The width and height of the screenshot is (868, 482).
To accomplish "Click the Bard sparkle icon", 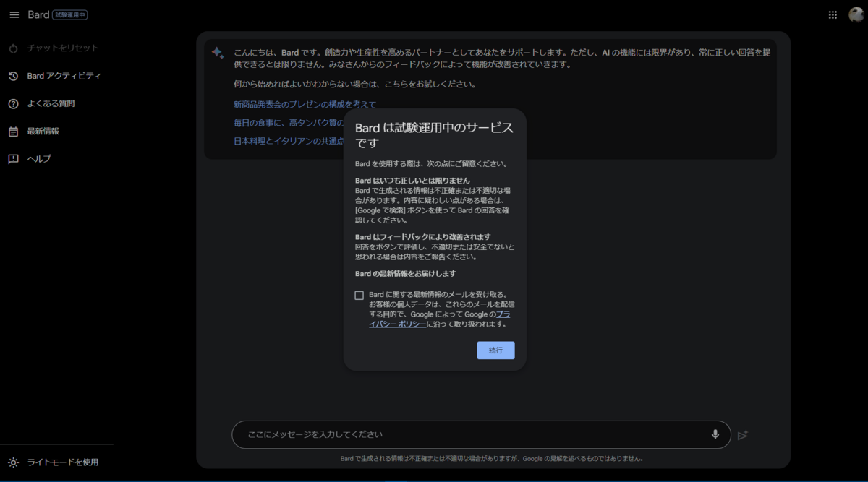I will [218, 53].
